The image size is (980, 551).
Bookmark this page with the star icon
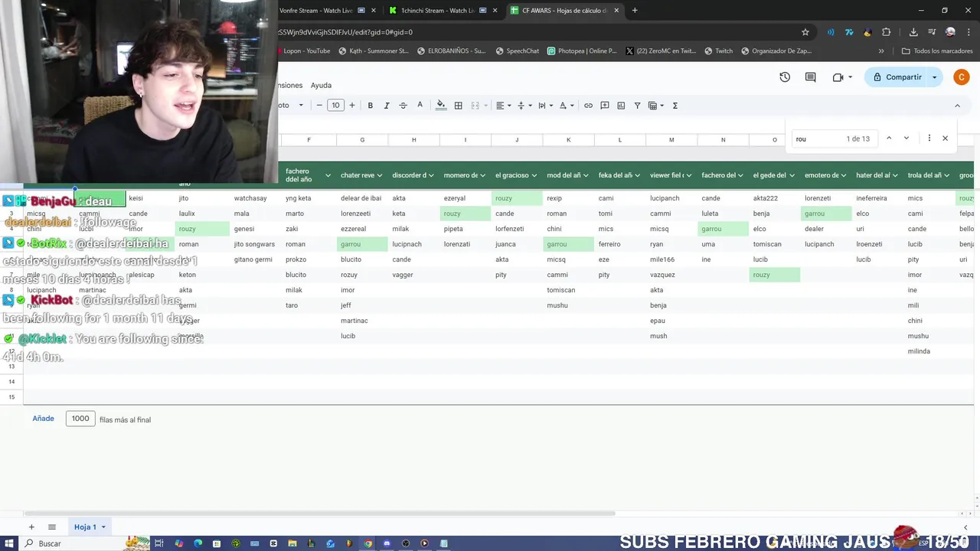click(805, 32)
